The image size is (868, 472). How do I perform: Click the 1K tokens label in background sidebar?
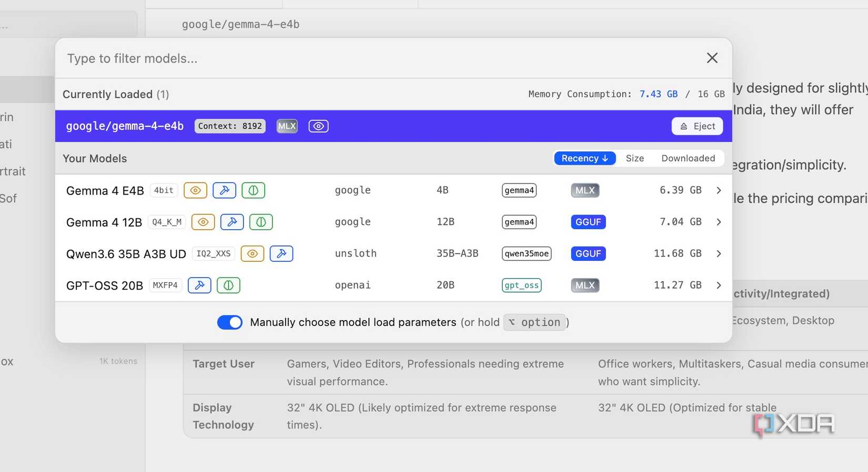118,361
